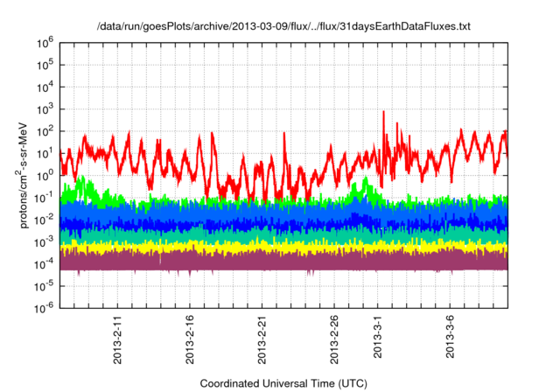Click the "2013-3-1" date tick label

(377, 337)
